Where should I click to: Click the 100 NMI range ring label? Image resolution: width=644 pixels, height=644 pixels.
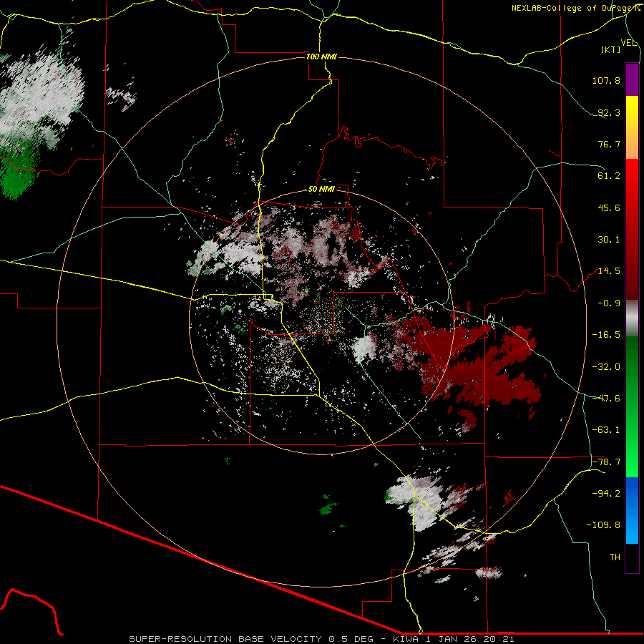point(321,57)
